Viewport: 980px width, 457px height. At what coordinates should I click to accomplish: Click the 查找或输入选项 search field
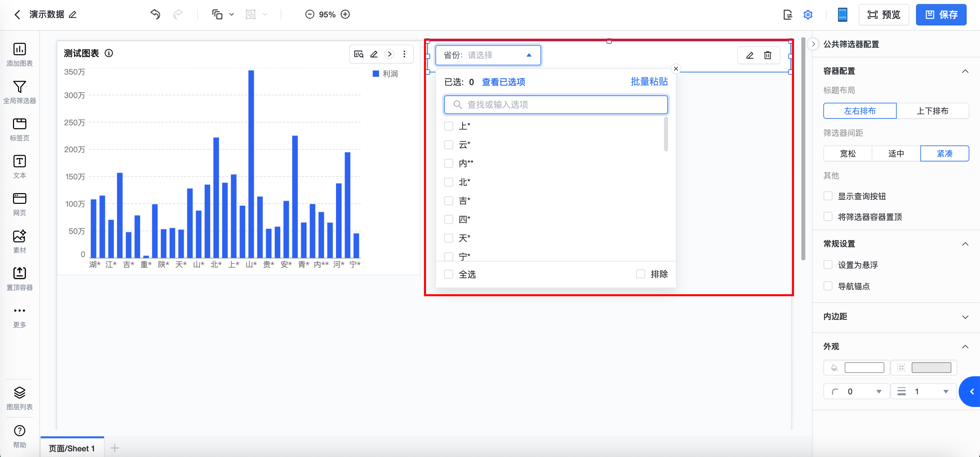[x=555, y=105]
